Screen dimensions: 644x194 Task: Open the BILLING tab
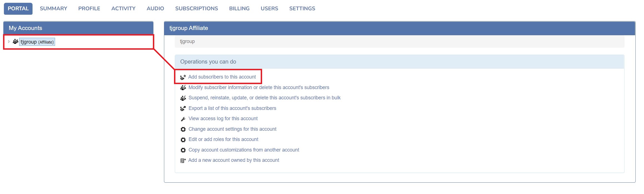[239, 9]
